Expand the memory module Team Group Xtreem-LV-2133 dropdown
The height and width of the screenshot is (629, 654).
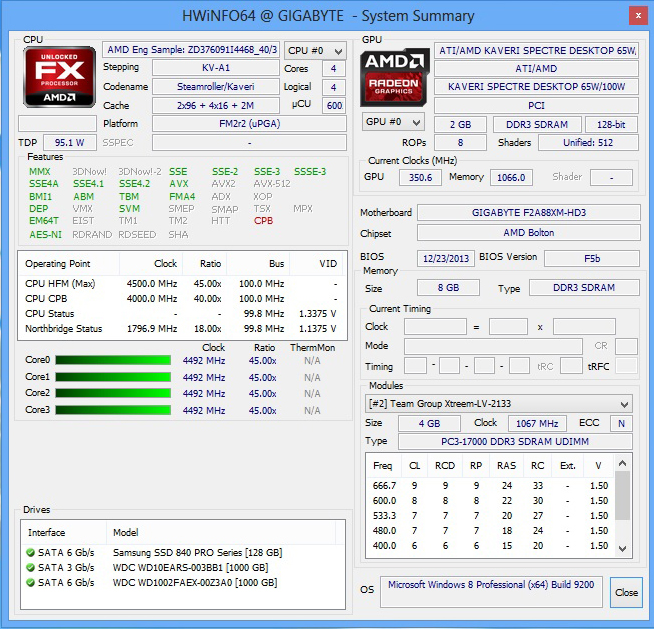tap(498, 404)
